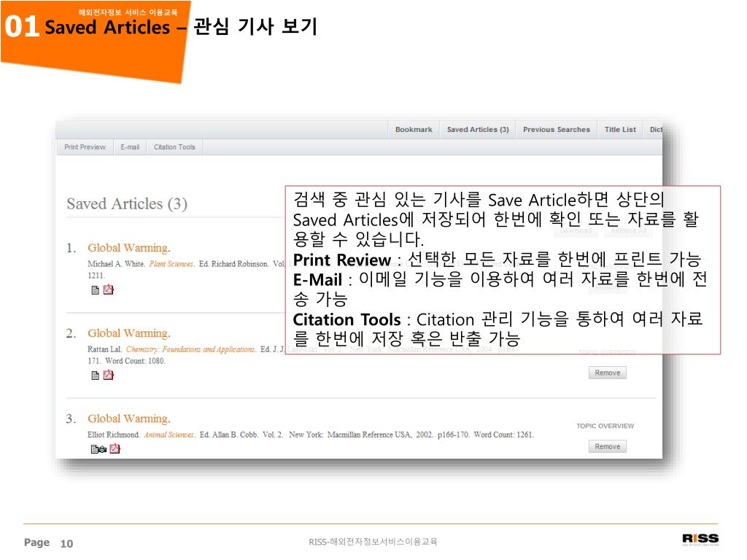Open text document icon for article 2

[x=96, y=376]
